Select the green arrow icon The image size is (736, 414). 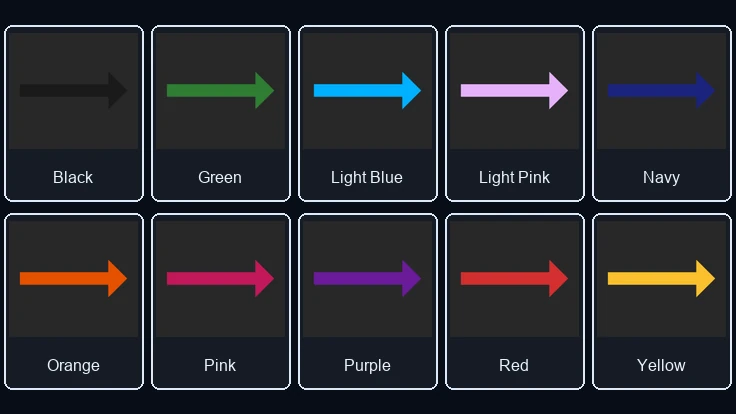tap(220, 90)
